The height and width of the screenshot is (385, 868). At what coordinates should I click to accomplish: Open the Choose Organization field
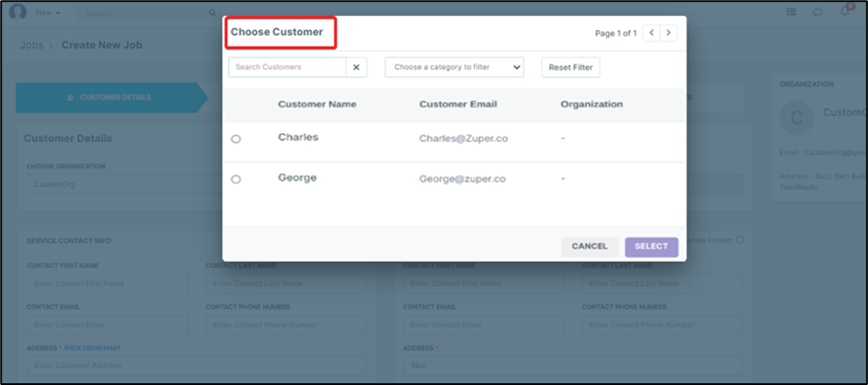point(120,185)
